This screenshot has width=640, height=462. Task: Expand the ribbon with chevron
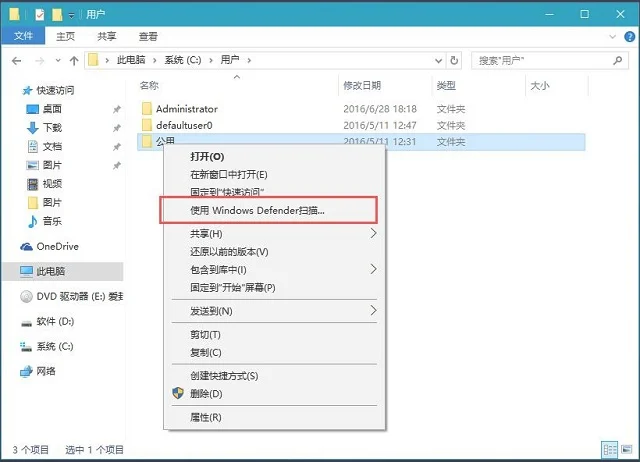coord(612,37)
